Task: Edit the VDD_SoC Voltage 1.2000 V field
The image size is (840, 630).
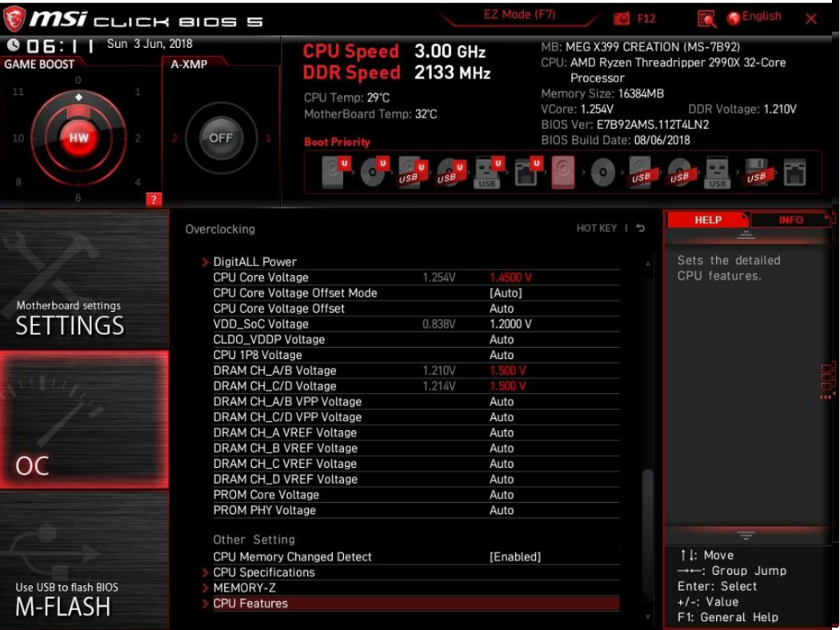Action: [510, 324]
